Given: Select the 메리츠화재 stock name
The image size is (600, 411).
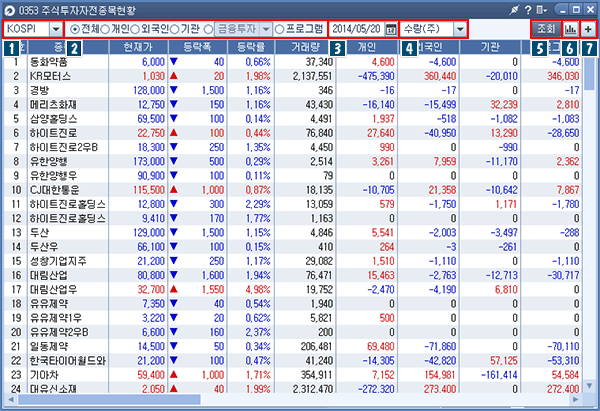Looking at the screenshot, I should tap(53, 104).
